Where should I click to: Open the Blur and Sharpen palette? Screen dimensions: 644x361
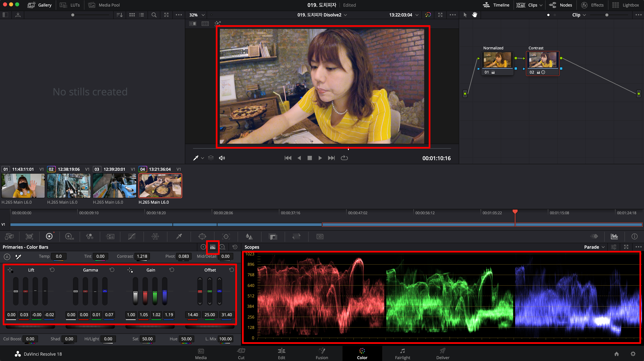(249, 236)
